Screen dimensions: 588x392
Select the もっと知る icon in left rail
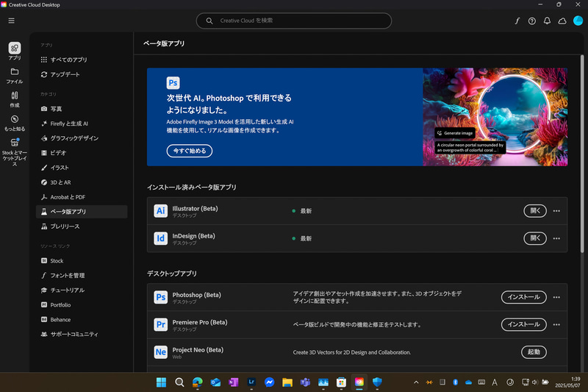(15, 123)
